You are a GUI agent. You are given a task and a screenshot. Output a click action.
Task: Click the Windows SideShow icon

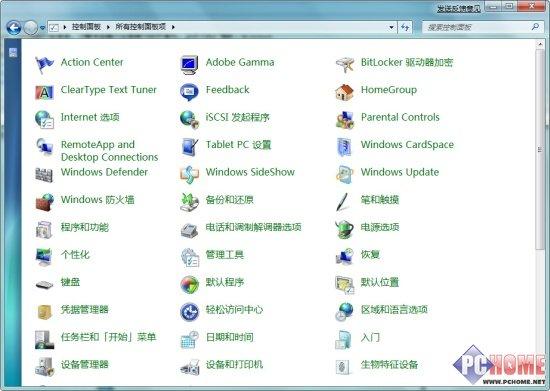tap(189, 175)
